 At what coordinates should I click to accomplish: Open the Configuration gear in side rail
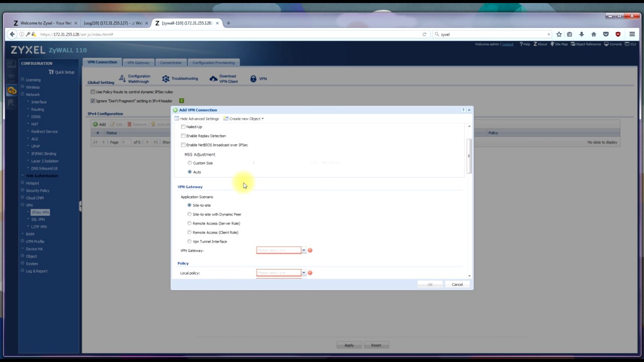point(11,90)
